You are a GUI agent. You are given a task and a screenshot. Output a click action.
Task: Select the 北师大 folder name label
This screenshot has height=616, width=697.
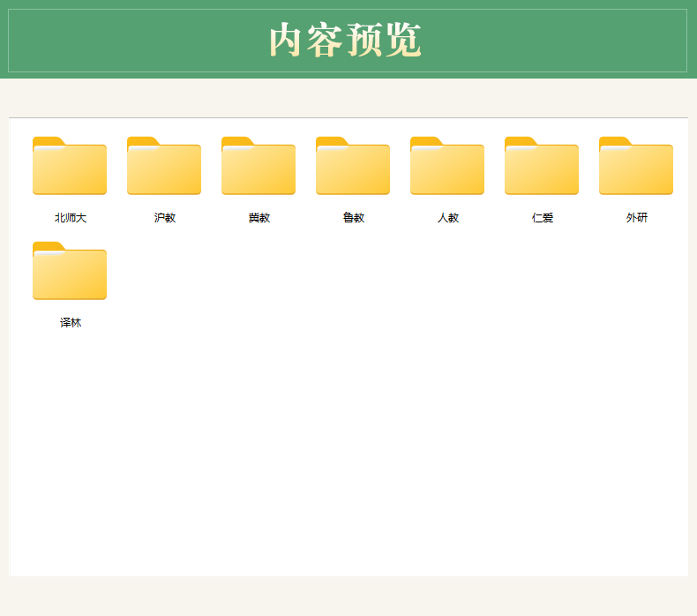click(71, 217)
